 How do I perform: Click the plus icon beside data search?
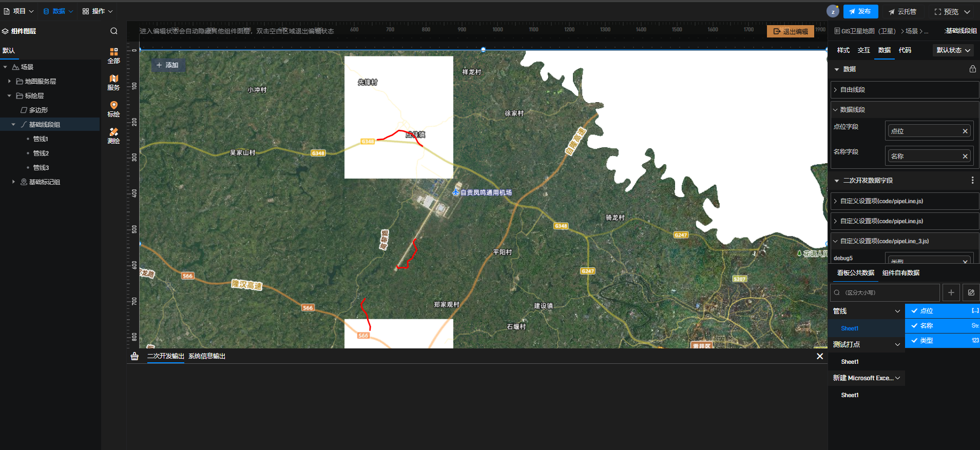tap(951, 292)
